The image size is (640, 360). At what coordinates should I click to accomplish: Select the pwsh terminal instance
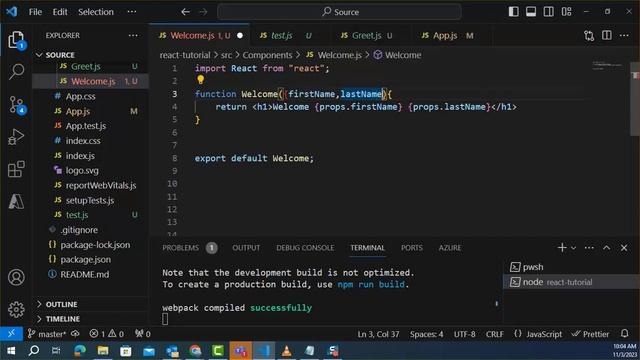(571, 267)
